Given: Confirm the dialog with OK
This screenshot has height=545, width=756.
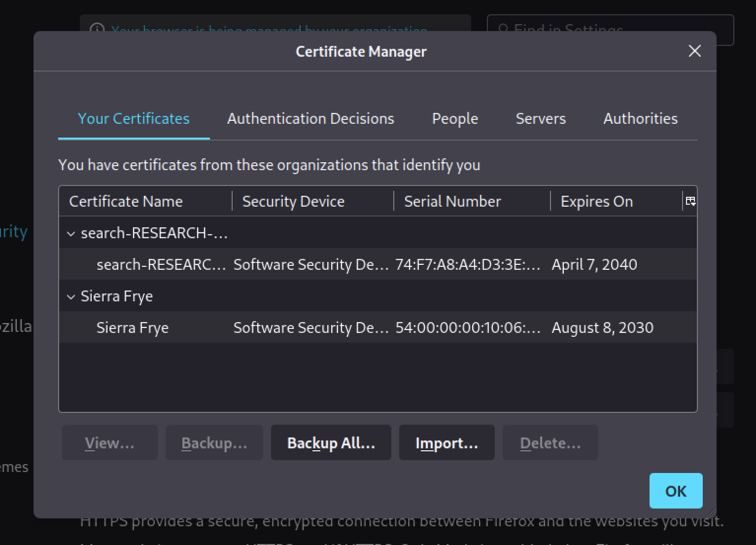Looking at the screenshot, I should click(675, 491).
